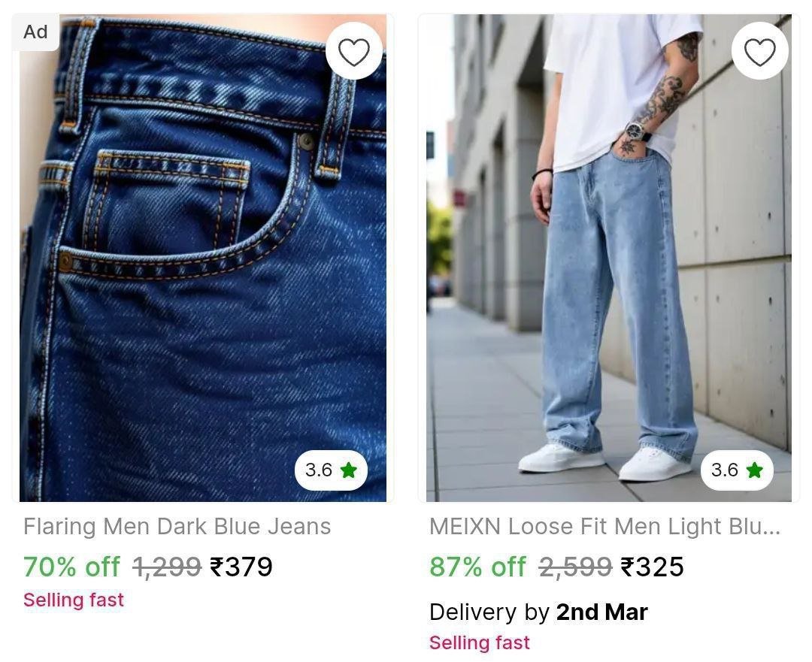Click the Ad label on first product
This screenshot has height=662, width=812.
(x=36, y=32)
